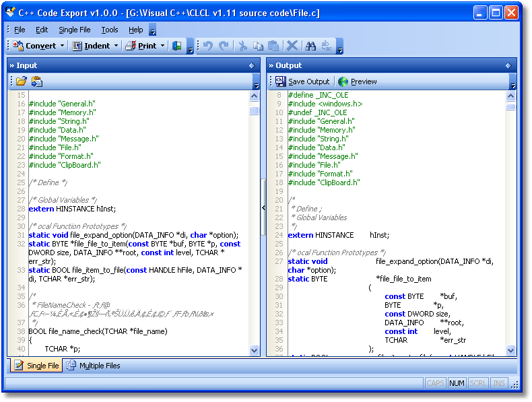Click the application icon in title bar
Screen dimensions: 532x402
[x=11, y=12]
